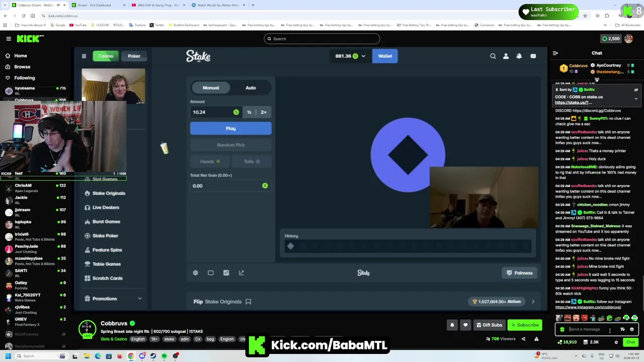Screen dimensions: 644x362
Task: Open Stake notifications bell
Action: [519, 56]
